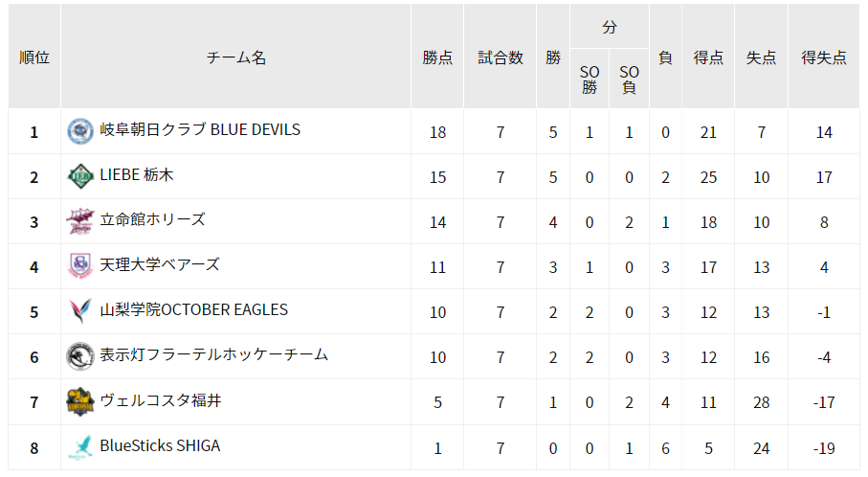This screenshot has height=477, width=868.
Task: Click the BlueSticks SHIGA bird logo
Action: pos(80,447)
